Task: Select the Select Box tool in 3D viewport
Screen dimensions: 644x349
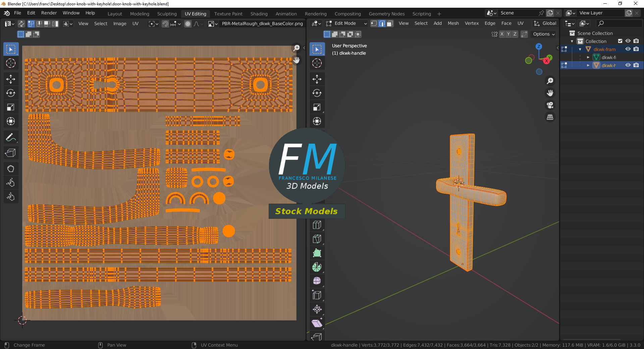Action: pos(317,49)
